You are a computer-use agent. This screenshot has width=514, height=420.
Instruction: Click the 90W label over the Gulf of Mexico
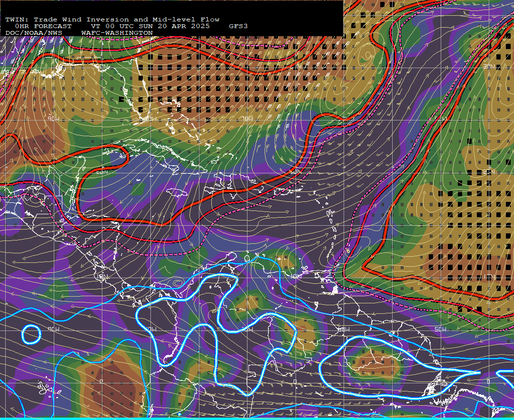coord(53,119)
